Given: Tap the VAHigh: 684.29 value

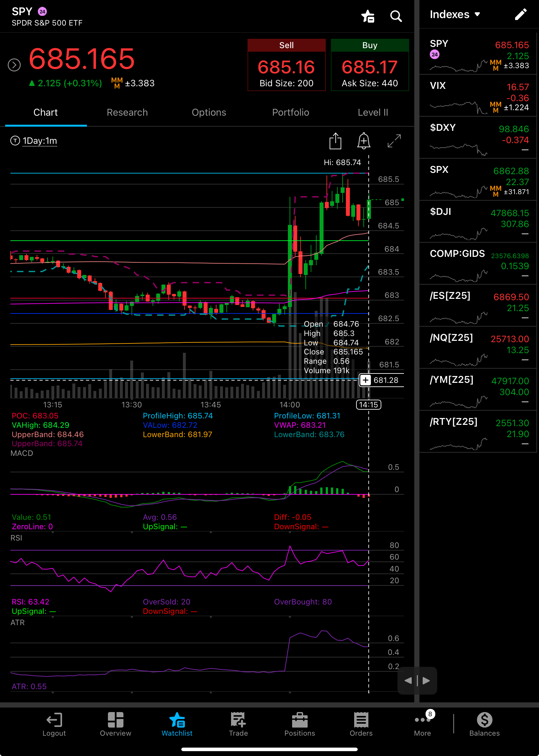Looking at the screenshot, I should tap(40, 425).
